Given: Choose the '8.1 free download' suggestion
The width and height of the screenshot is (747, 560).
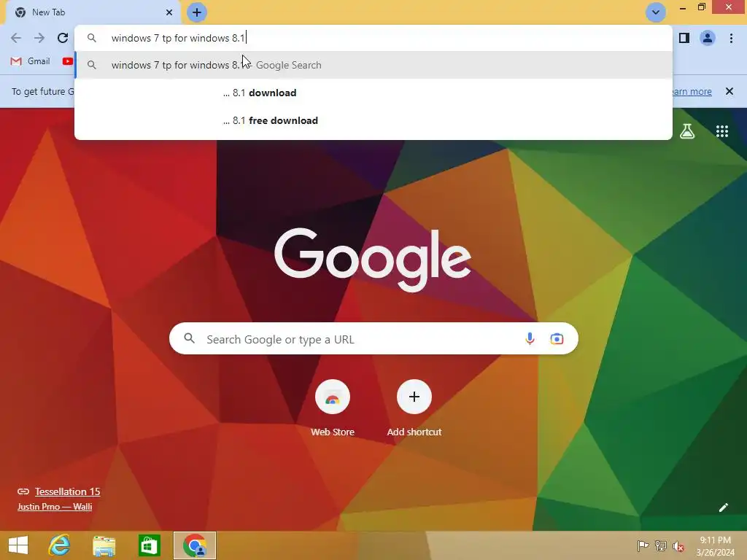Looking at the screenshot, I should pos(373,120).
